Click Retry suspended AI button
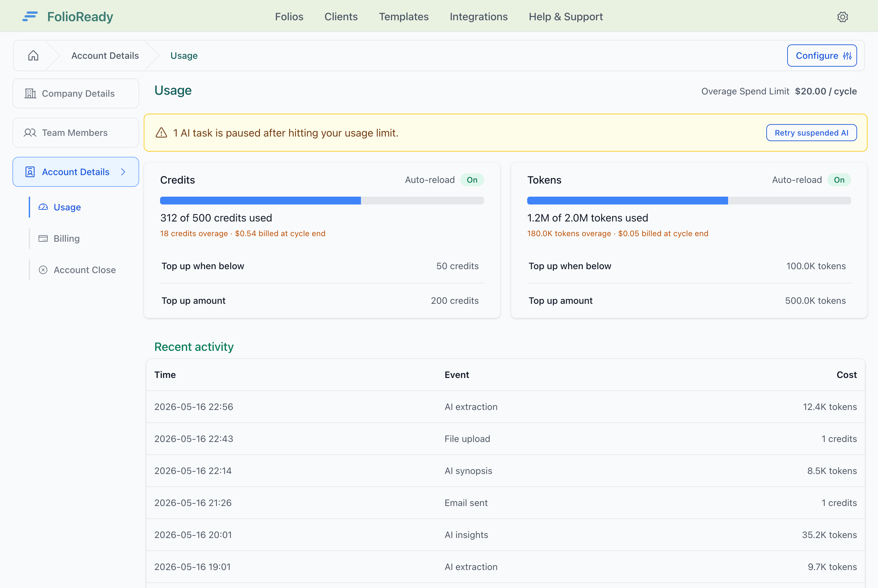 tap(811, 133)
